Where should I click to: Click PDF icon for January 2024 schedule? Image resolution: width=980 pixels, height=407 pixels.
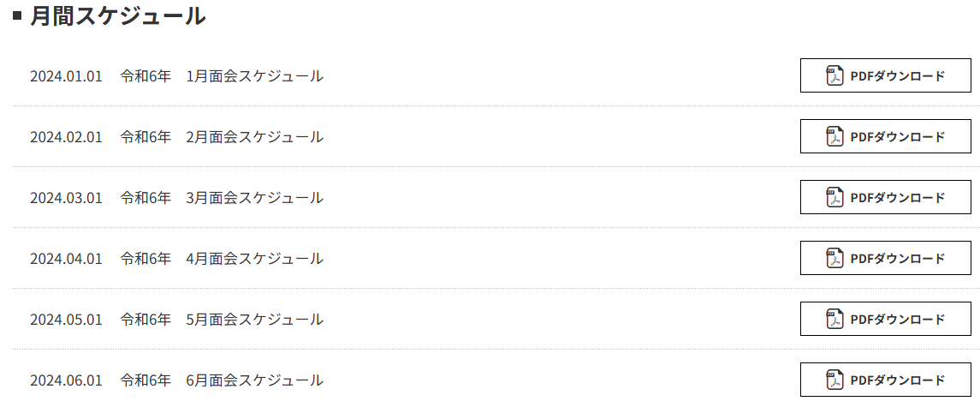(834, 75)
